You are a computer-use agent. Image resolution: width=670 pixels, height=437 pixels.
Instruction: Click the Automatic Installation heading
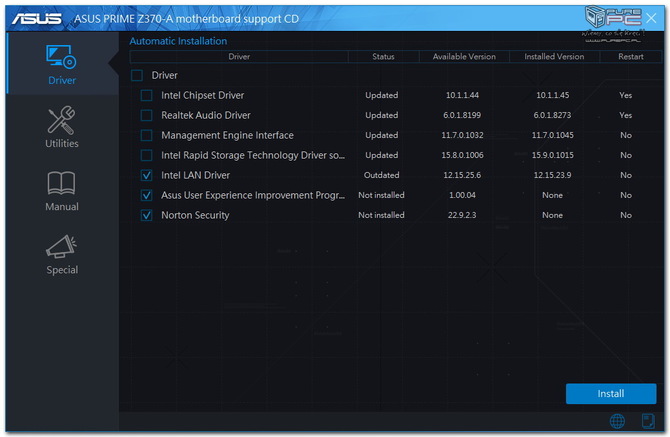click(x=178, y=41)
